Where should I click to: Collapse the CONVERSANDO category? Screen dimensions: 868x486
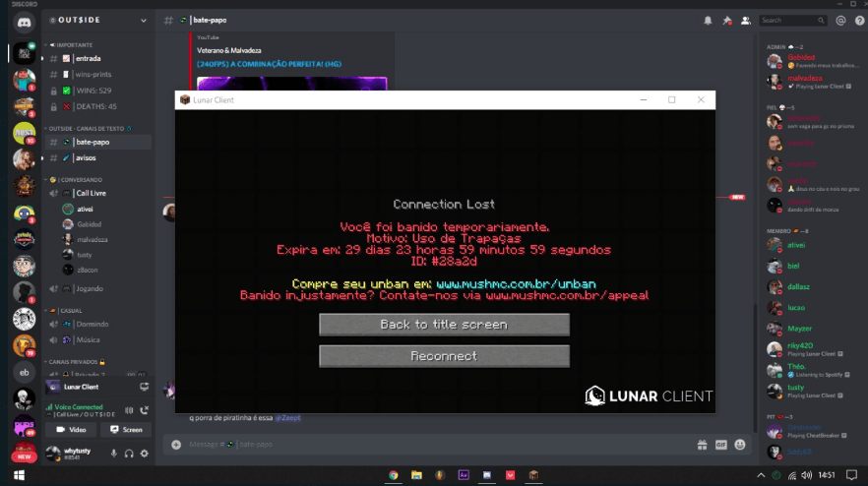point(75,180)
